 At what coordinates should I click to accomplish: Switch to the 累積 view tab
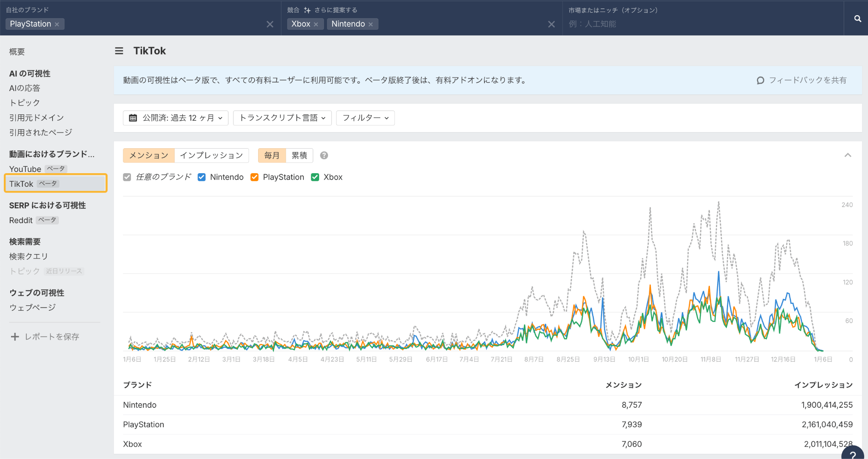[299, 155]
